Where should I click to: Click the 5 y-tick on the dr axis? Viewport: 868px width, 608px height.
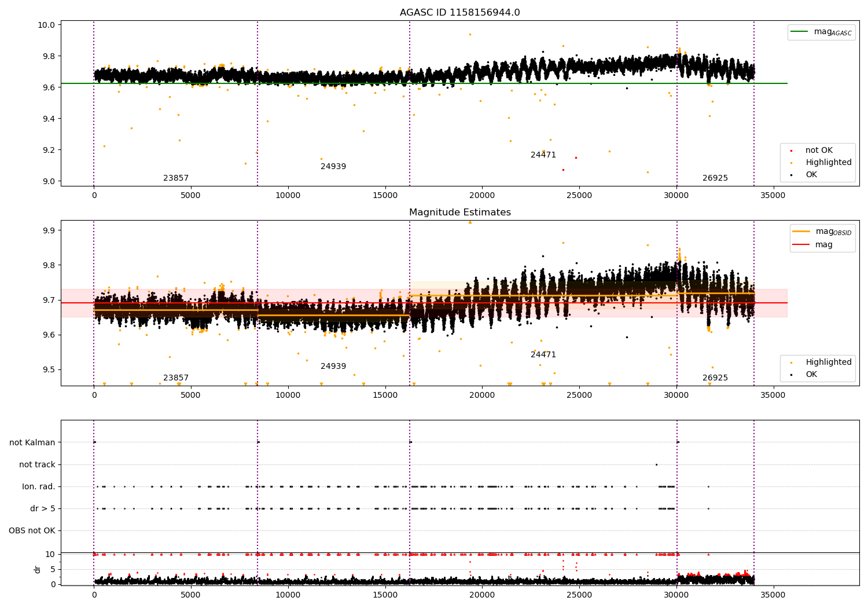53,570
